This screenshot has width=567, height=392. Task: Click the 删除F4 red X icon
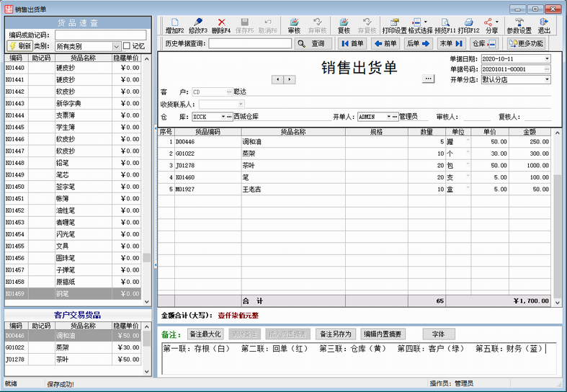pyautogui.click(x=221, y=23)
